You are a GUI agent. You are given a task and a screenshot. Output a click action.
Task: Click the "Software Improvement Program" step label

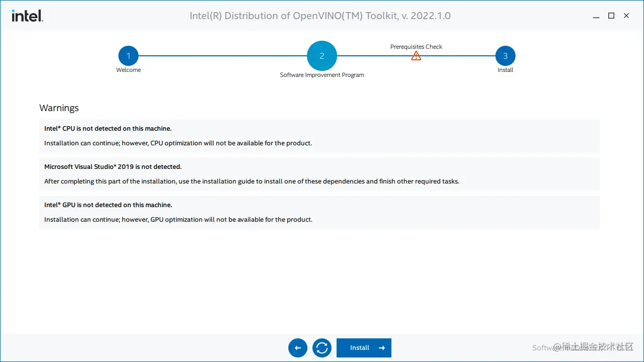click(x=322, y=75)
